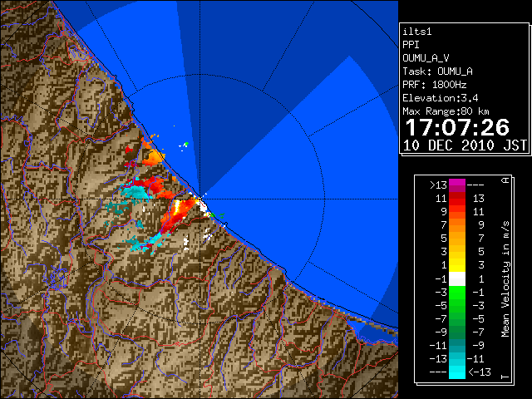This screenshot has height=399, width=532.
Task: Click the 'A' letter at the legend top
Action: pyautogui.click(x=505, y=180)
